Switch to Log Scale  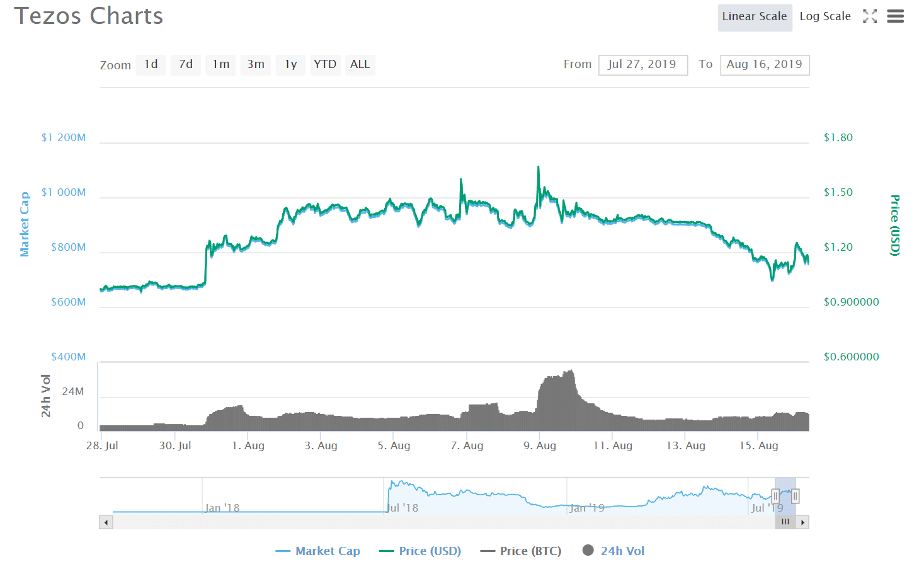(x=824, y=16)
